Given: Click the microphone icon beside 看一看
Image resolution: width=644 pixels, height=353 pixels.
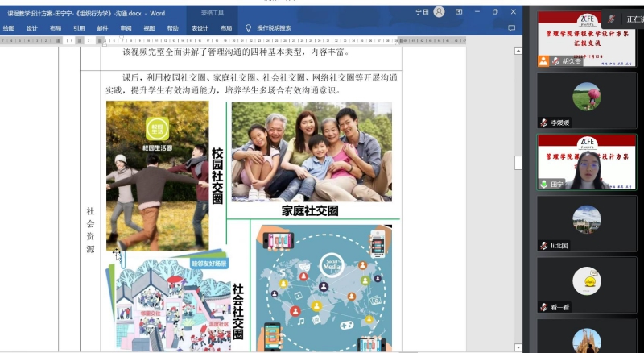Looking at the screenshot, I should click(x=544, y=307).
